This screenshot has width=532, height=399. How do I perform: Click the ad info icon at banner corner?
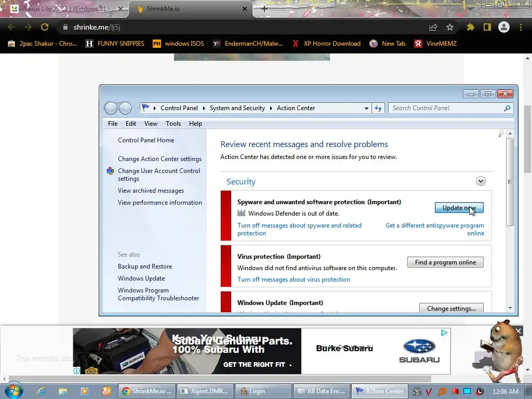pos(77,370)
